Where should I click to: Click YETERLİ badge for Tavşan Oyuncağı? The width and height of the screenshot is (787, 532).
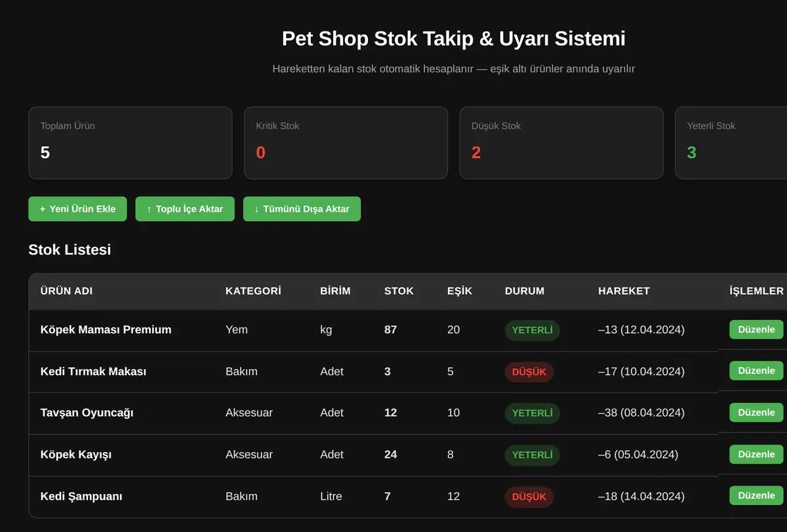[x=532, y=413]
